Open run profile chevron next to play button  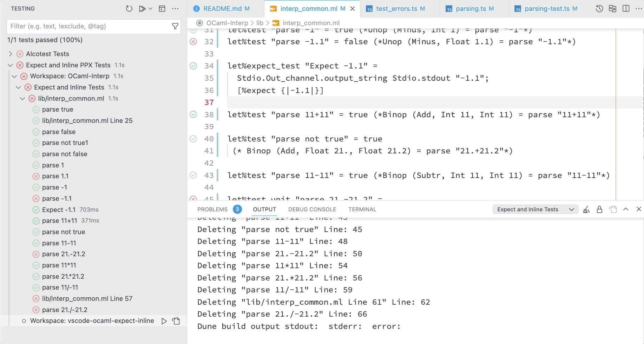[x=150, y=8]
